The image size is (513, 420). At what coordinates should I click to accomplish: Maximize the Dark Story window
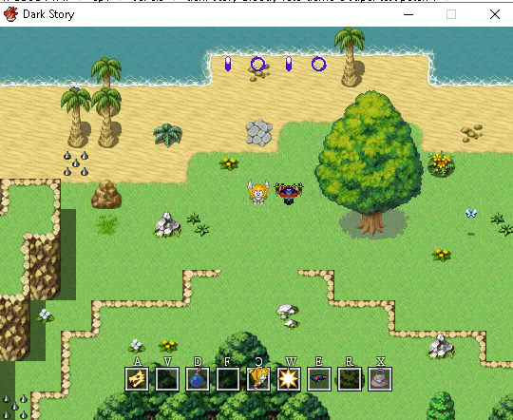[x=451, y=14]
